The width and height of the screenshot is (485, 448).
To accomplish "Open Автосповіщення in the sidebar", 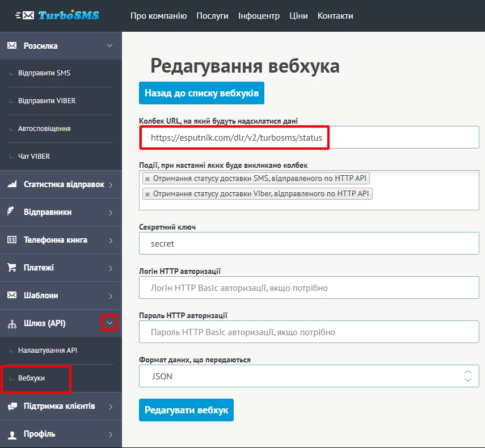I will [44, 128].
